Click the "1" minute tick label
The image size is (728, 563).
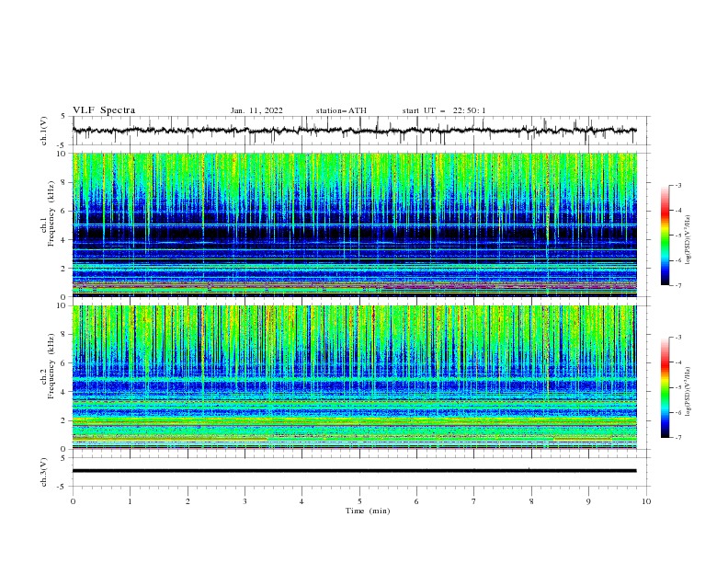[x=130, y=501]
